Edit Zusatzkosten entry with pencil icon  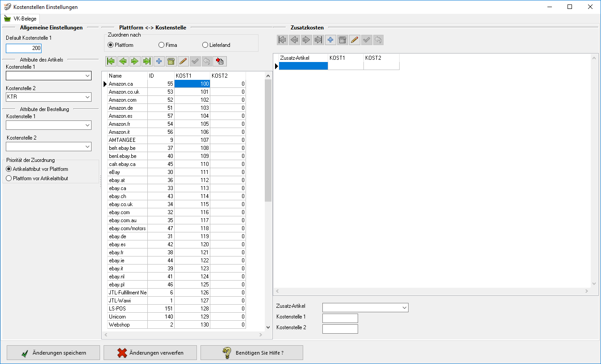pyautogui.click(x=355, y=40)
